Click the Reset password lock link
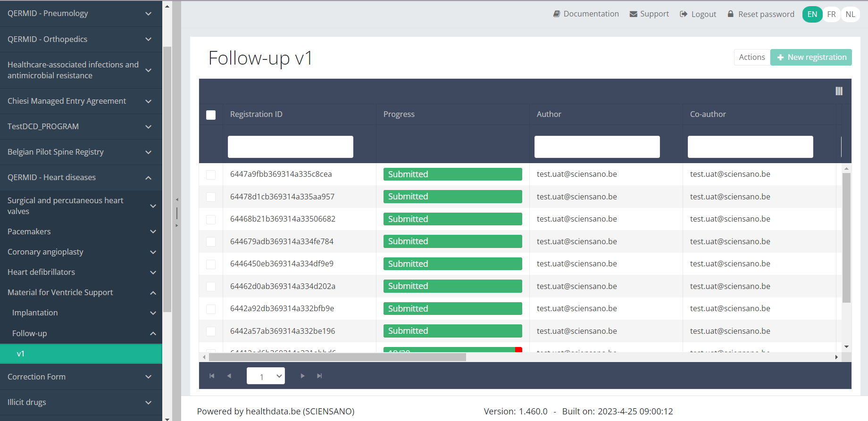Viewport: 868px width, 421px height. point(760,14)
